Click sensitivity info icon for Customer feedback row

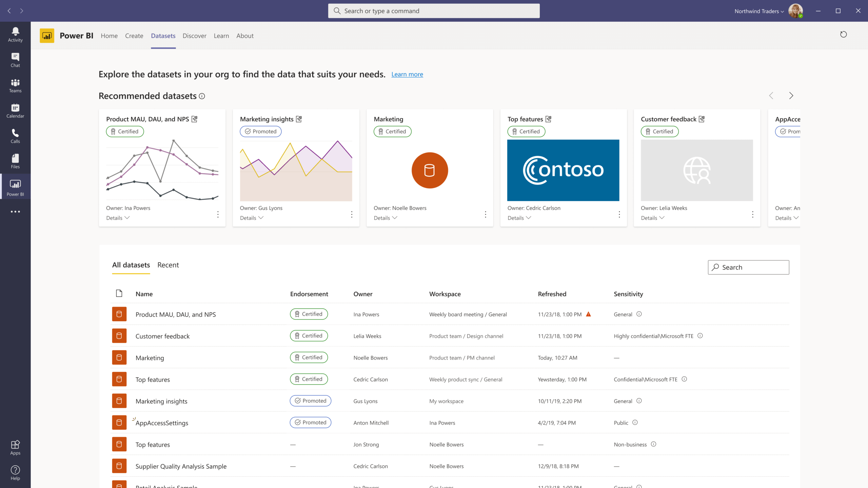(x=700, y=336)
